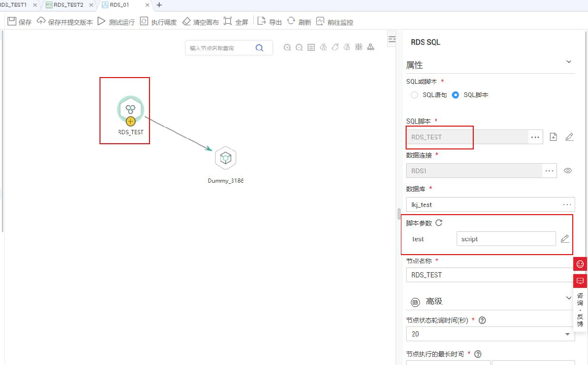Open 数据库 ellipsis selector
588x365 pixels.
[x=567, y=205]
